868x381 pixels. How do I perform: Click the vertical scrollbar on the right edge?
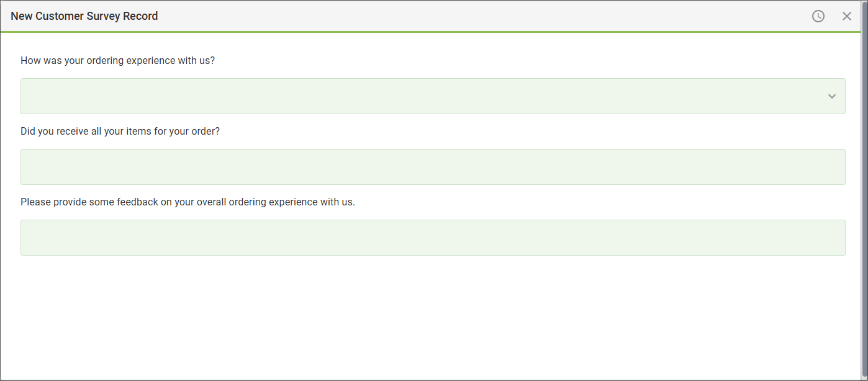click(865, 186)
